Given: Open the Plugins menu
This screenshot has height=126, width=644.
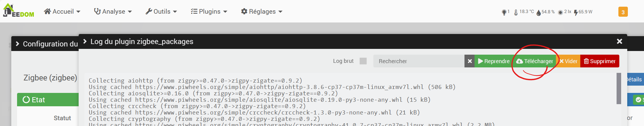Looking at the screenshot, I should [x=209, y=12].
